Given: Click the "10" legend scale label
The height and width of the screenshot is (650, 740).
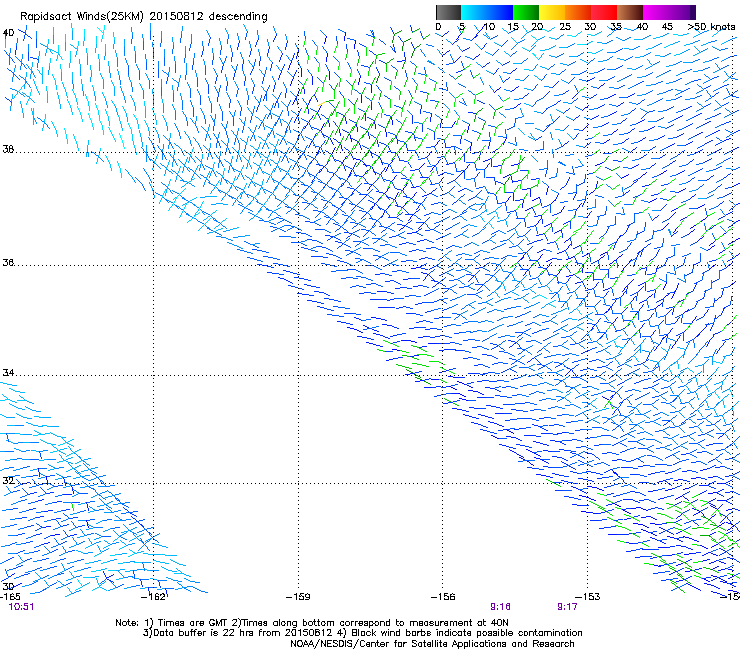Looking at the screenshot, I should (x=489, y=27).
